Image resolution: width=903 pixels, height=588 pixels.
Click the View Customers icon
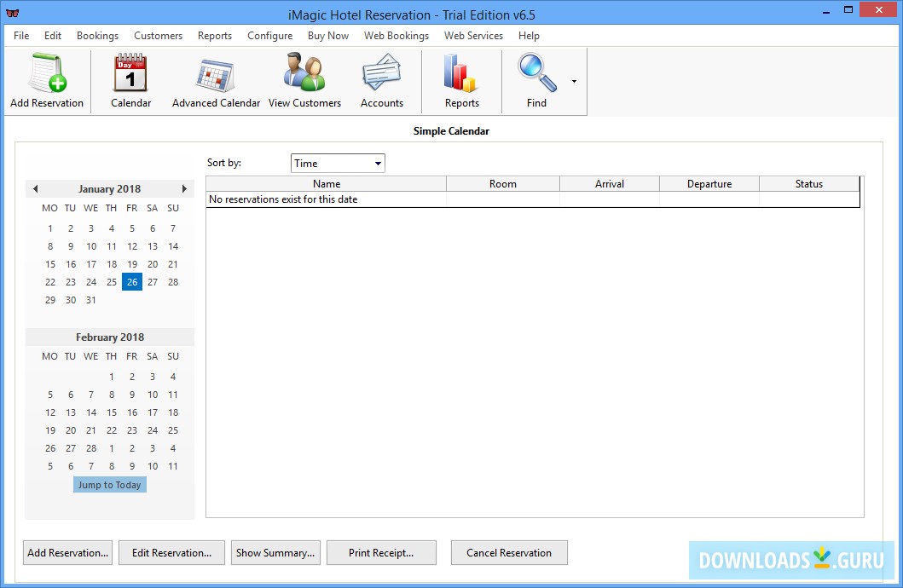coord(304,81)
